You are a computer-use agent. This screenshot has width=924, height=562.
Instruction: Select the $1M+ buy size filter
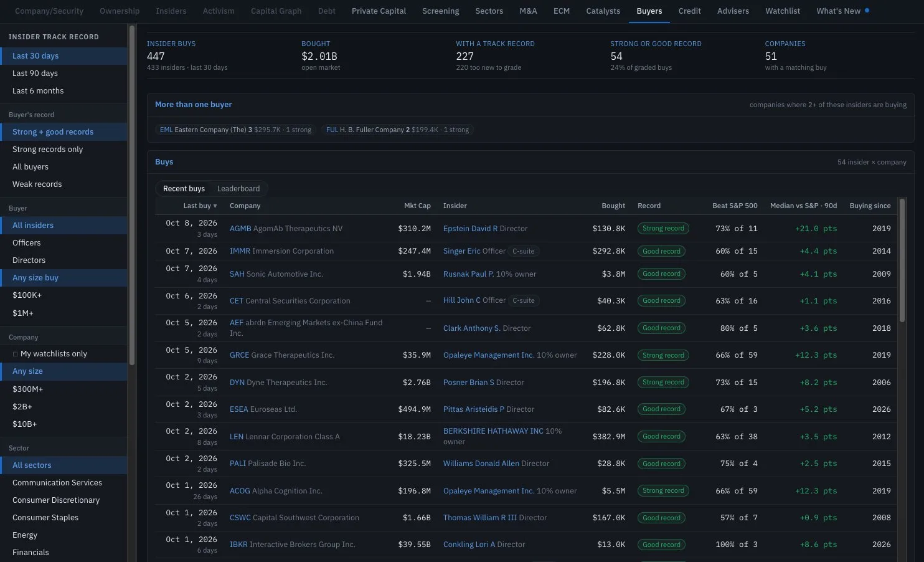click(64, 313)
